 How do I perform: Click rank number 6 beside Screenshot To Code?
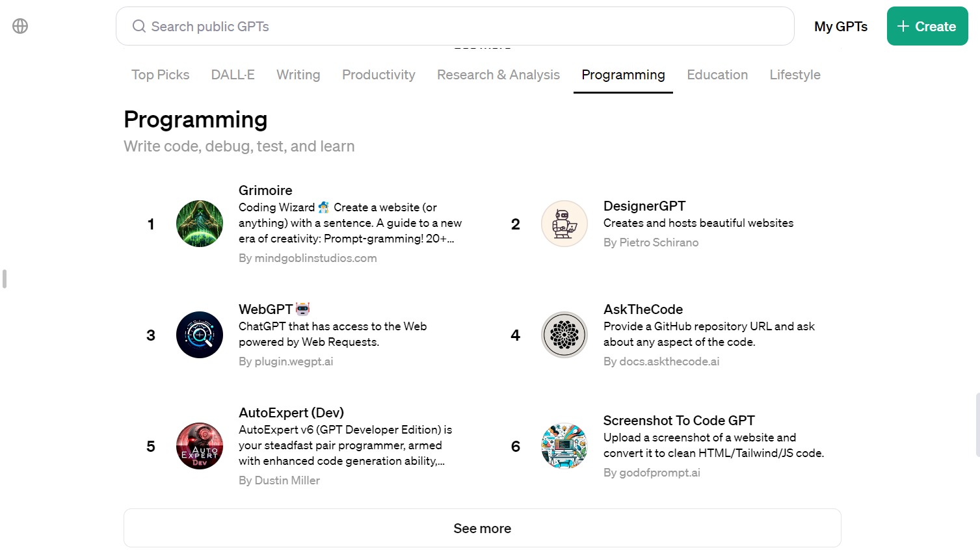[516, 447]
